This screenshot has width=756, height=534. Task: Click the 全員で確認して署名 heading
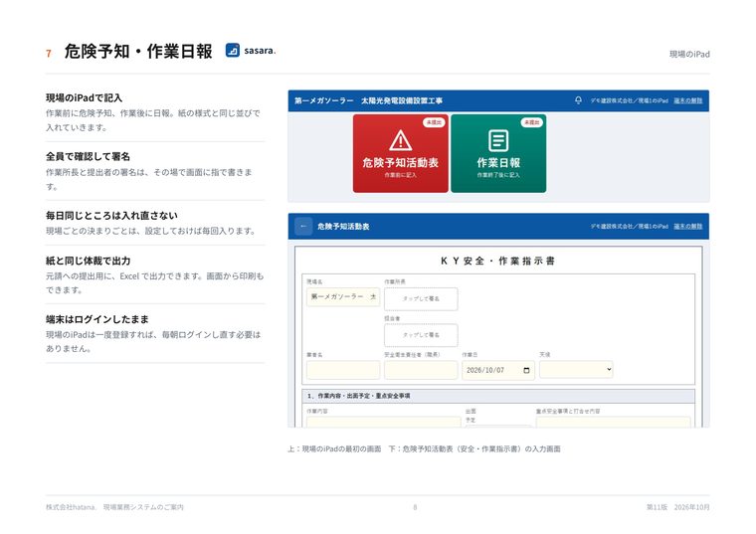coord(88,157)
